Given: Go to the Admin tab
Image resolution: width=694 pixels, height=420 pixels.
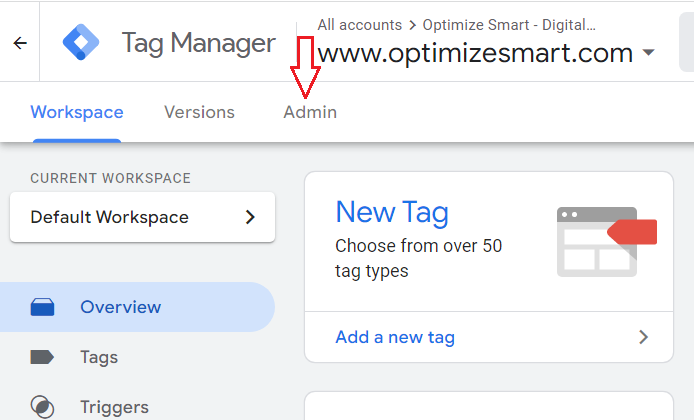Looking at the screenshot, I should click(x=310, y=112).
